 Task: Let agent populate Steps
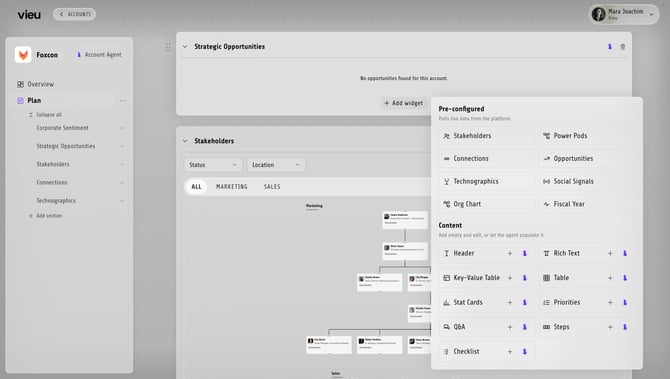(x=625, y=327)
